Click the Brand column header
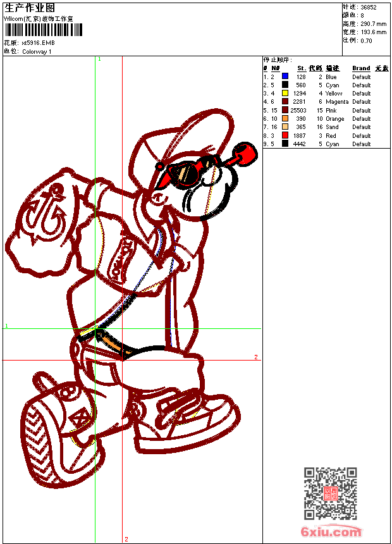This screenshot has height=544, width=392. point(361,68)
